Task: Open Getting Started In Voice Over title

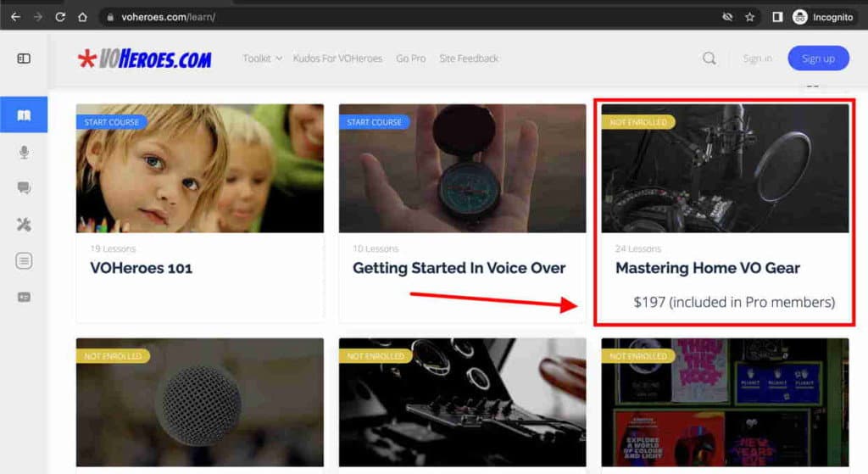Action: pos(459,268)
